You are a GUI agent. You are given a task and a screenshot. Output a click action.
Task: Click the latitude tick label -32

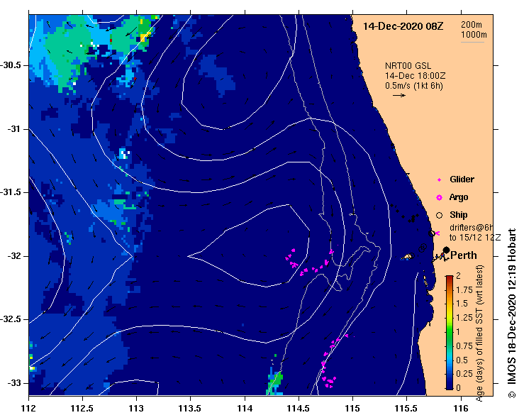tap(14, 256)
